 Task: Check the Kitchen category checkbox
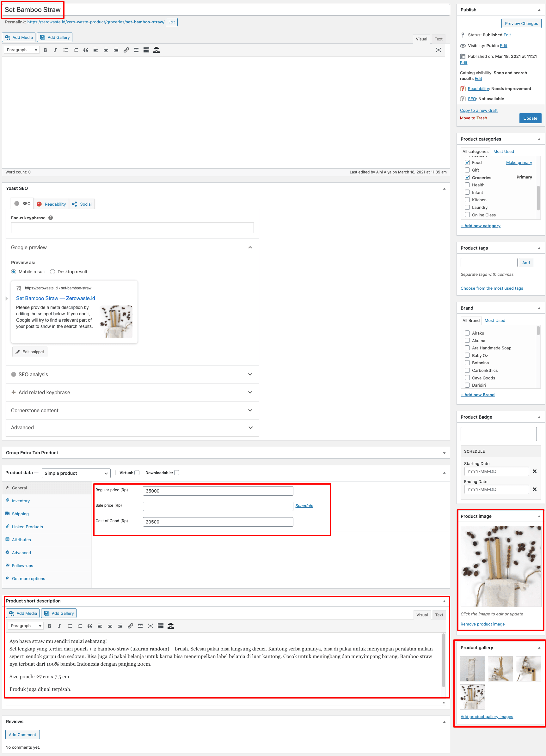(467, 200)
